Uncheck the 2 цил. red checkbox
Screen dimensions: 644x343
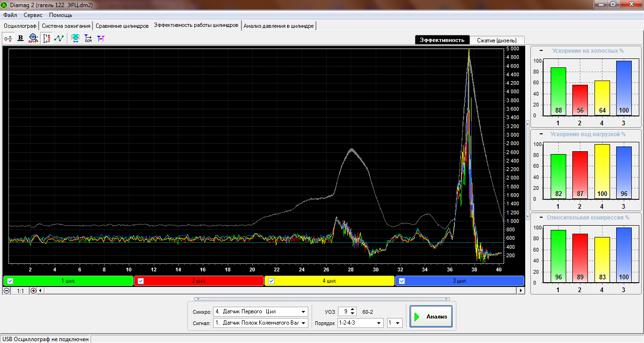coord(140,281)
